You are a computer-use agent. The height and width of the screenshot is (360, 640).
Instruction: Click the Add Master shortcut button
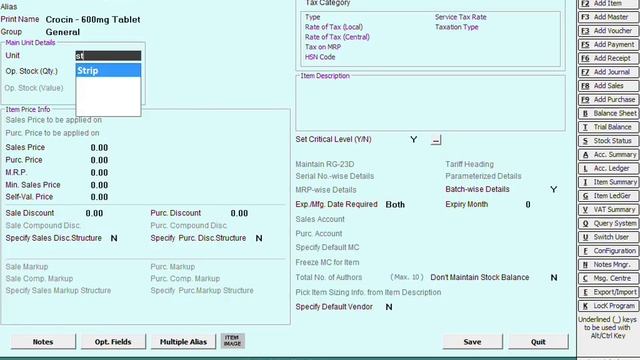click(608, 17)
